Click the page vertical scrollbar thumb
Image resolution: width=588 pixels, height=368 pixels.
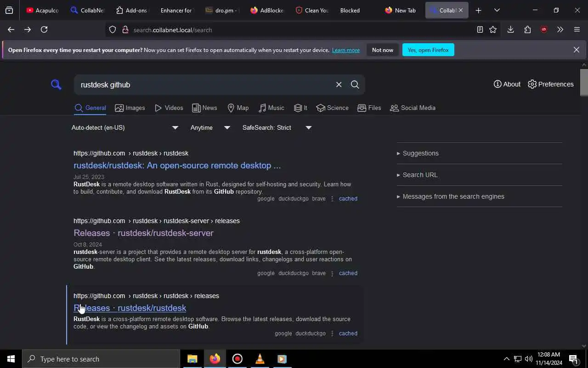click(x=584, y=82)
